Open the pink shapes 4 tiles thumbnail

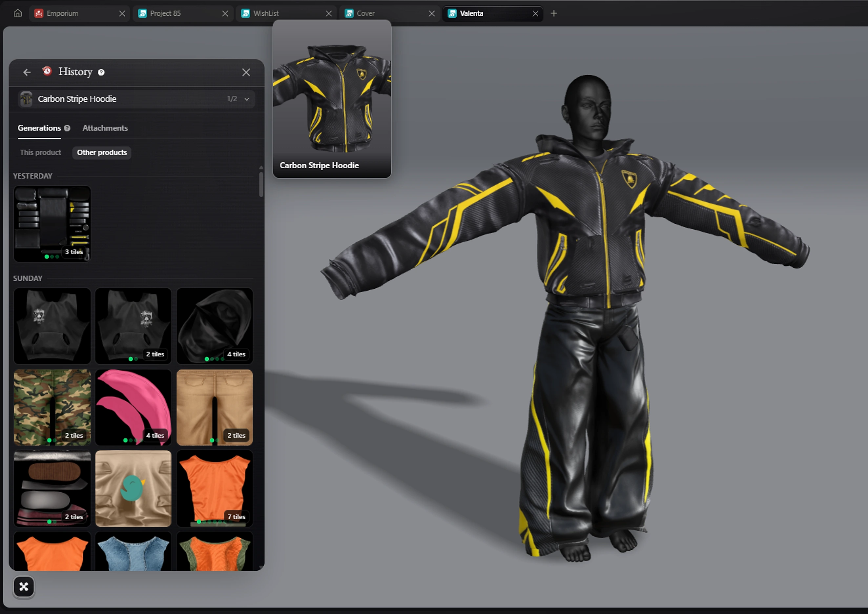133,408
